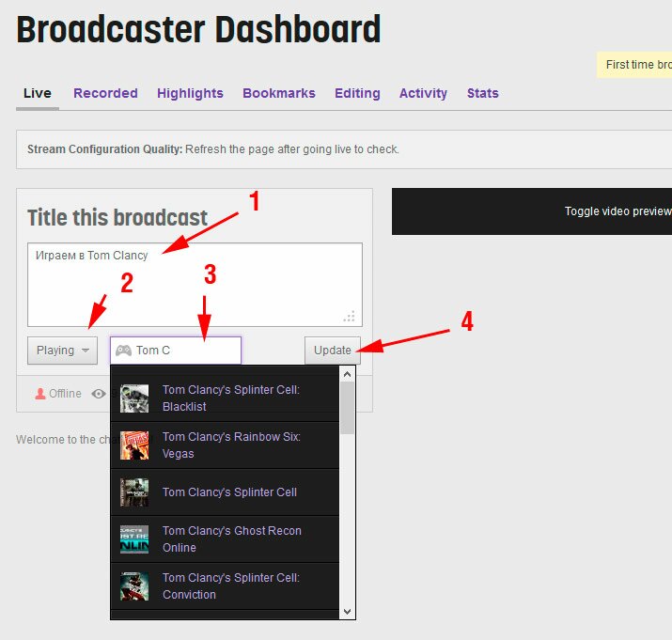
Task: Click the Splinter Cell cover thumbnail
Action: (134, 492)
